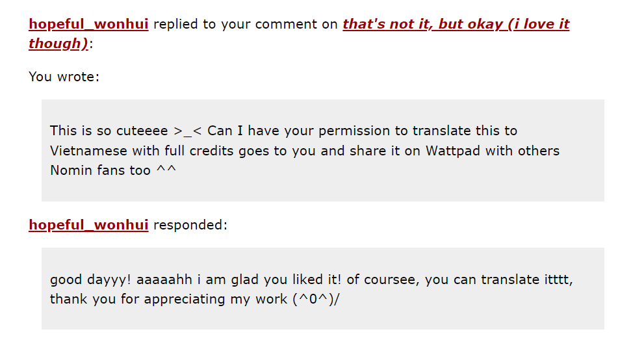Click the line starting "This is so cuteeee"
Image resolution: width=644 pixels, height=338 pixels.
pos(283,131)
